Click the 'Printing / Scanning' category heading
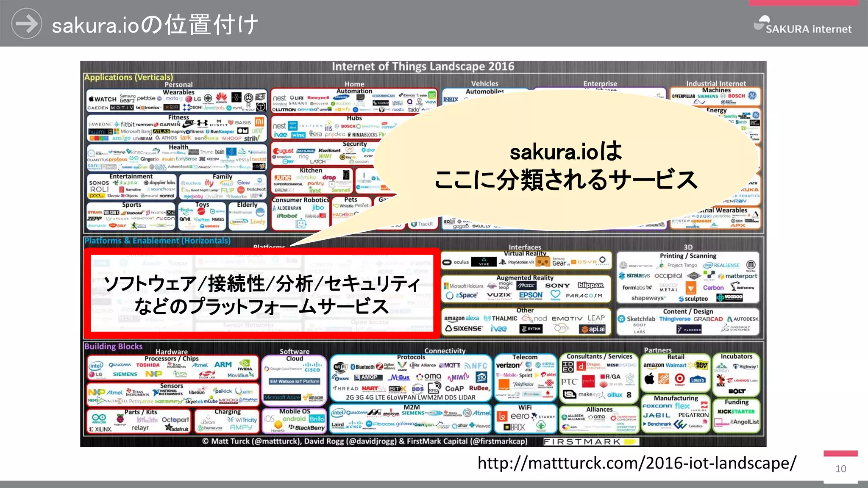Image resolution: width=868 pixels, height=488 pixels. click(688, 256)
